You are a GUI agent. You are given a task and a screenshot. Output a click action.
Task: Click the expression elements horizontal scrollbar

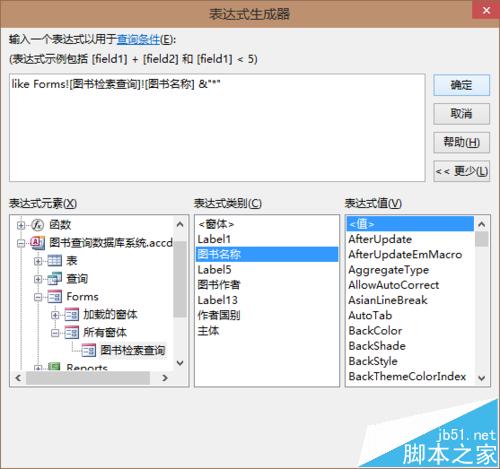click(91, 378)
